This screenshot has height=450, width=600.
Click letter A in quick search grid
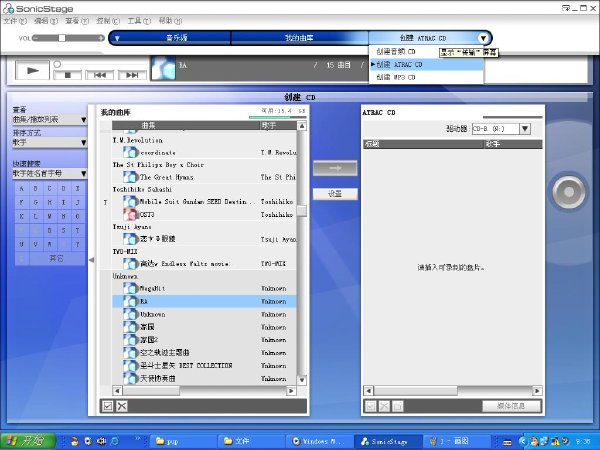[21, 189]
